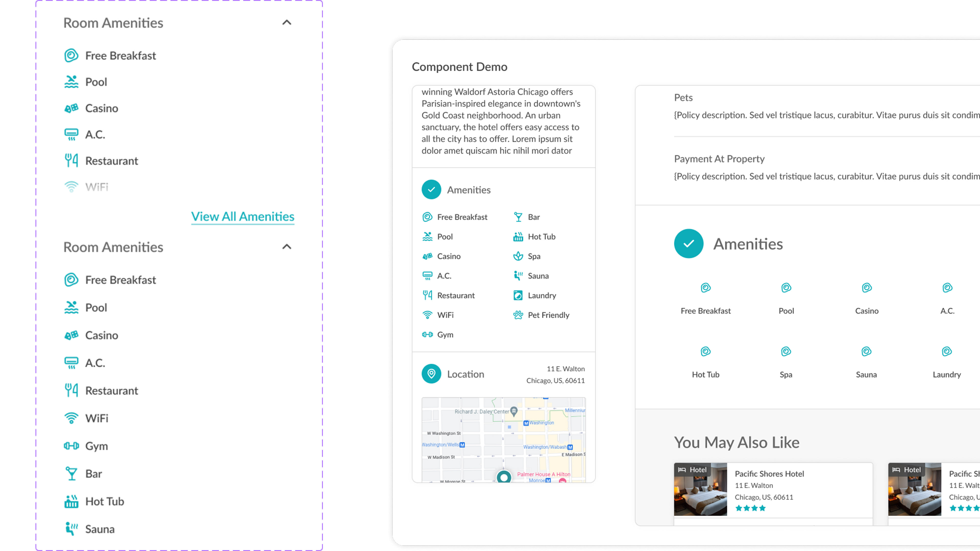
Task: Open the View All Amenities link
Action: click(x=242, y=217)
